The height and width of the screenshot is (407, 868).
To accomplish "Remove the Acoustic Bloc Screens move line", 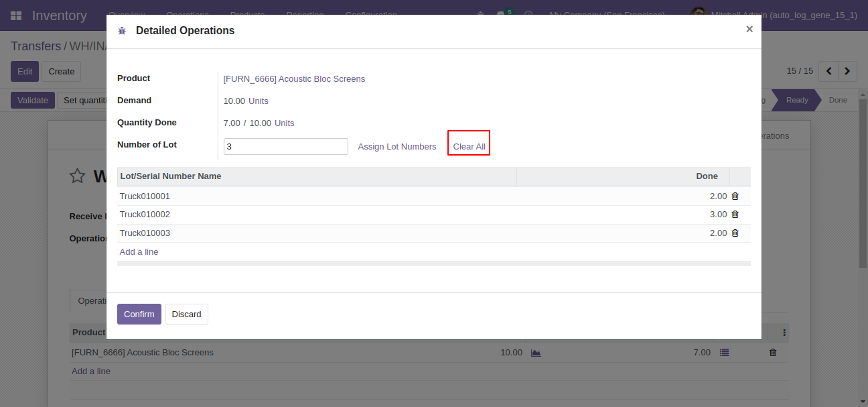I will click(x=773, y=353).
